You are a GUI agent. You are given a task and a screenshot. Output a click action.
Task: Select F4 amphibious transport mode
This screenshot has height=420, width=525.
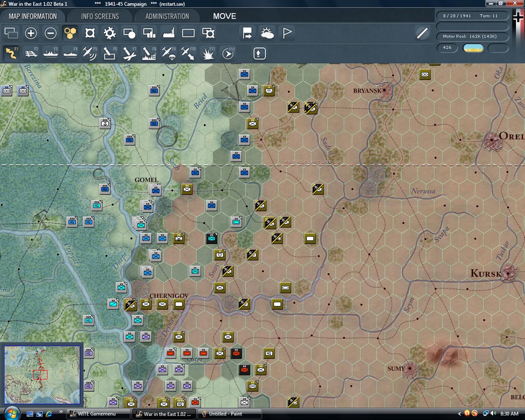tap(70, 53)
